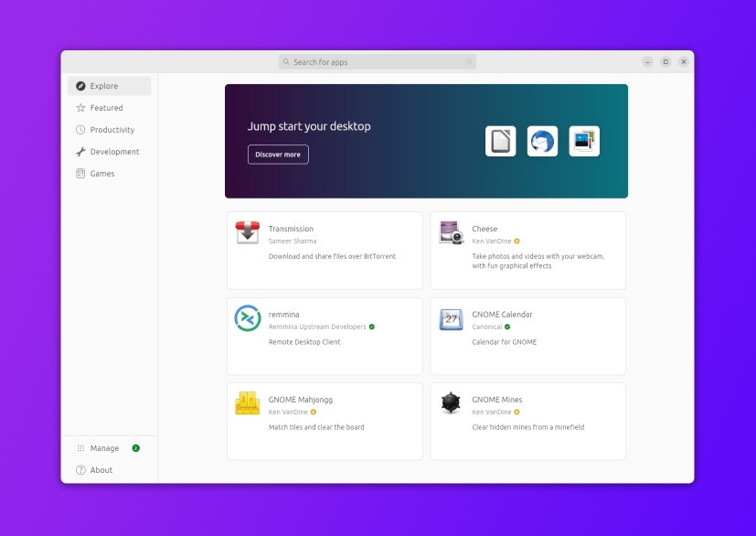Viewport: 756px width, 536px height.
Task: Open the Explore section in sidebar
Action: 109,86
